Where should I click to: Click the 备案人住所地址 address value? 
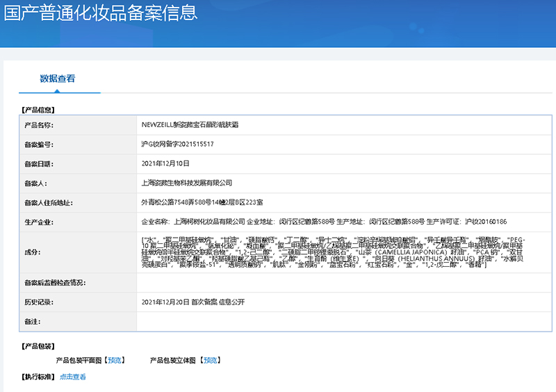click(x=202, y=202)
